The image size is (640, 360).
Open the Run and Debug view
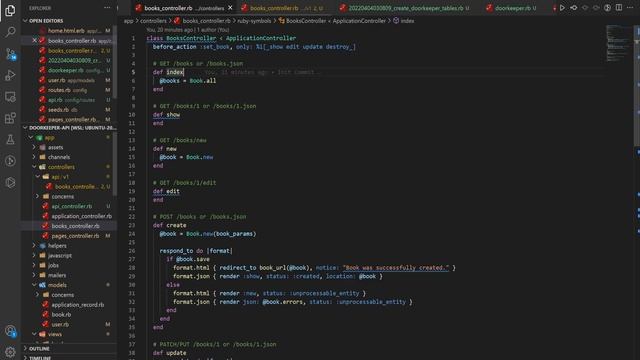[x=10, y=75]
